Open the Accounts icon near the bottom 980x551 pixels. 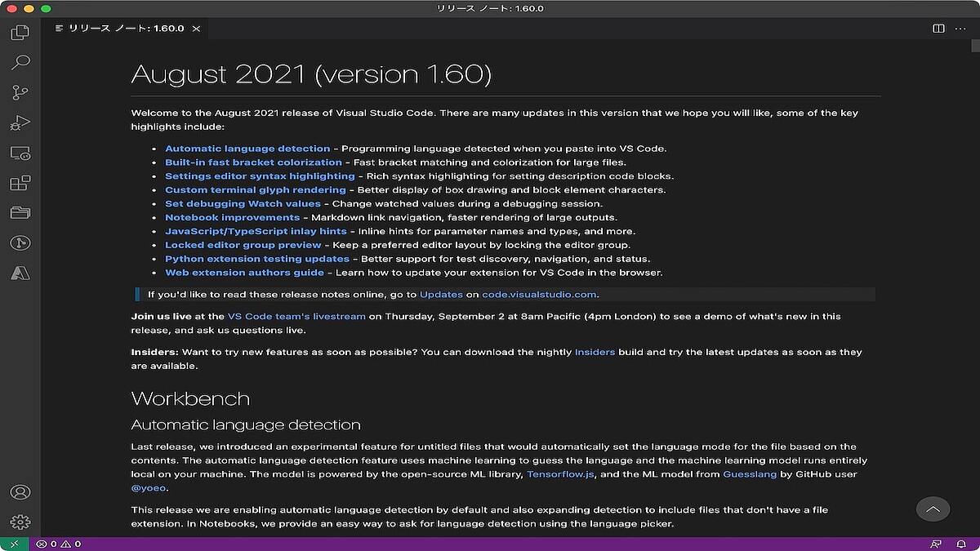coord(20,491)
